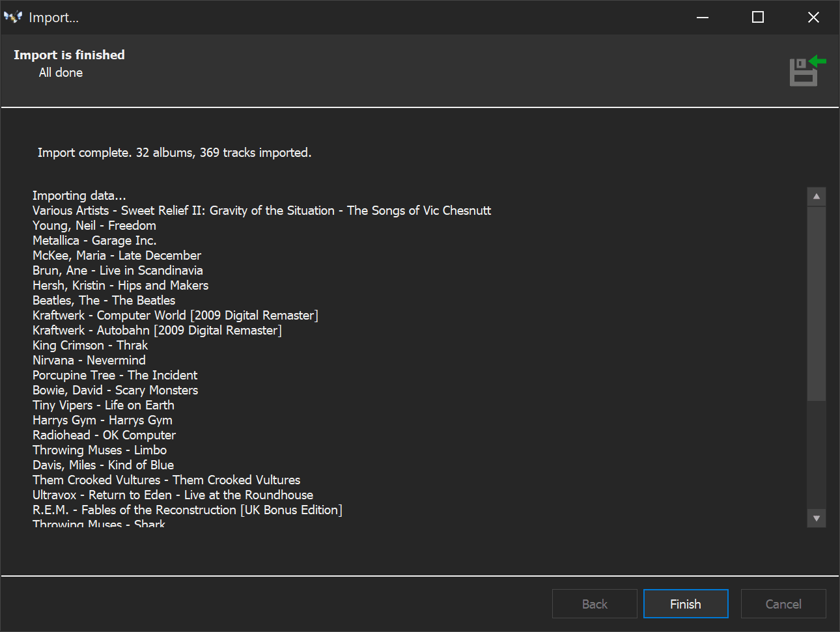Click the application icon in the title bar

tap(13, 18)
